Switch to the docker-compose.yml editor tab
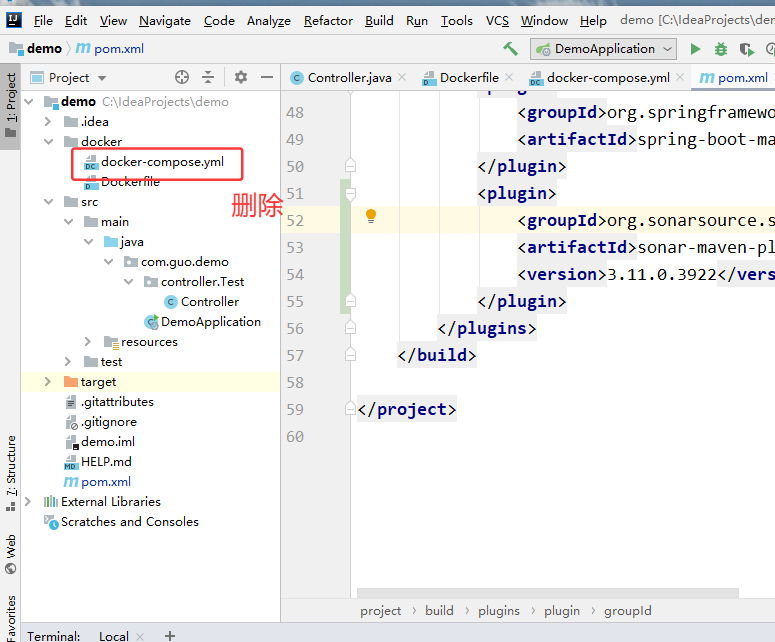This screenshot has height=642, width=775. [x=607, y=78]
